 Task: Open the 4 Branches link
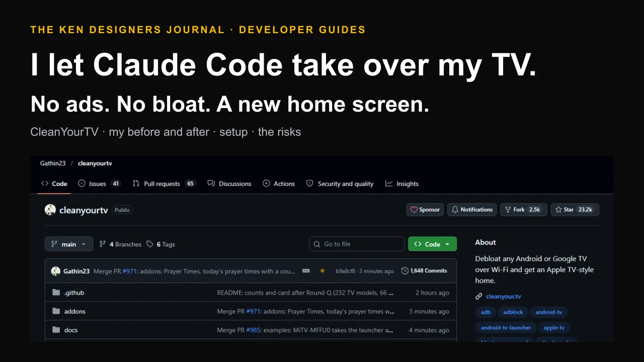coord(120,244)
